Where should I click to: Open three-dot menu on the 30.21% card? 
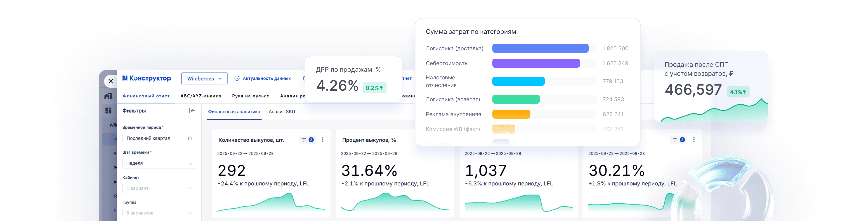(694, 140)
